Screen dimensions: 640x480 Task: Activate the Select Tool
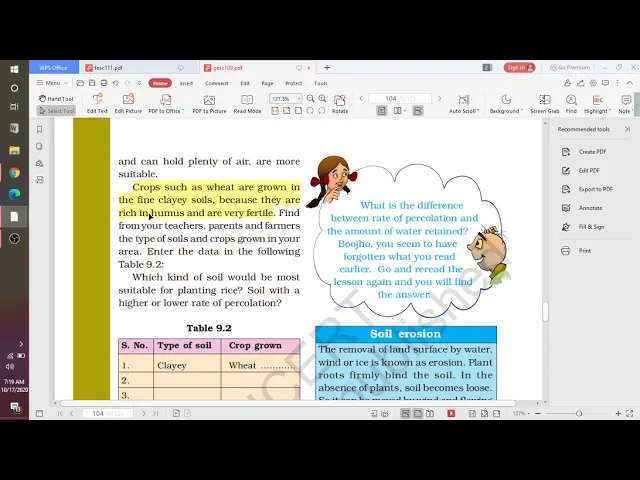(x=56, y=111)
